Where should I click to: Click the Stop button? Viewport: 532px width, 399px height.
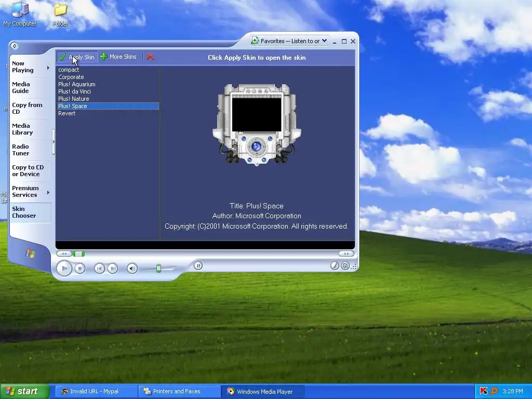79,269
